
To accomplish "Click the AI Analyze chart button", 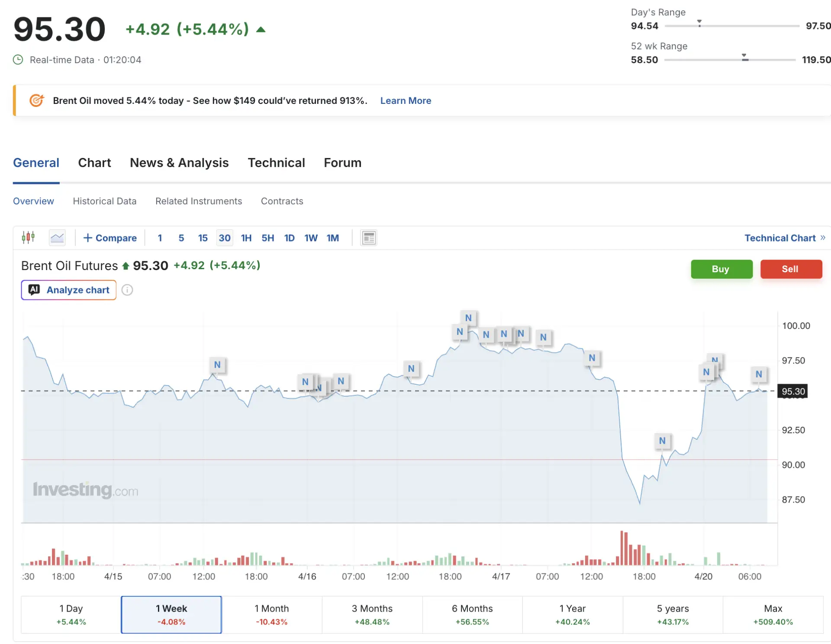I will coord(69,290).
